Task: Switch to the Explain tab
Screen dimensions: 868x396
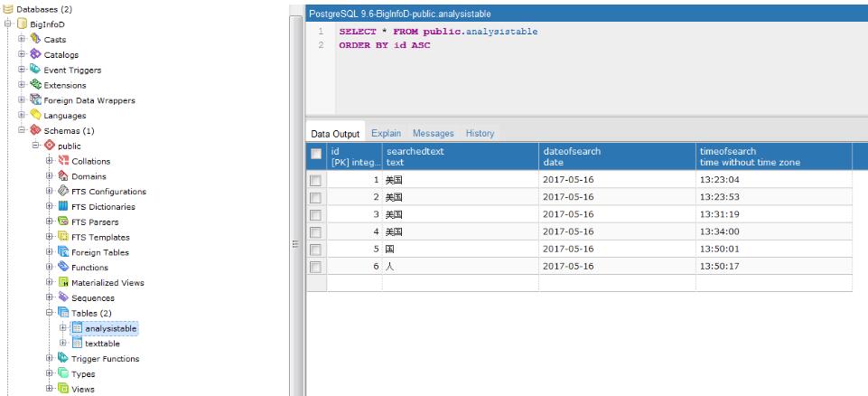Action: (386, 133)
